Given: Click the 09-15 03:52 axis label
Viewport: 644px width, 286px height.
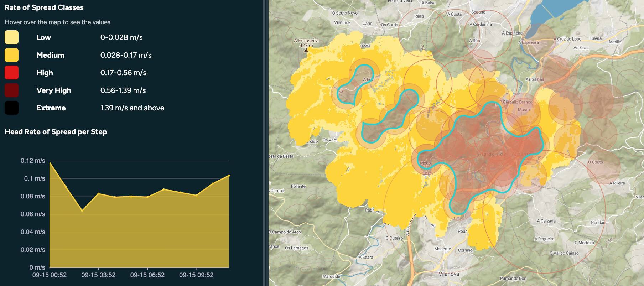Looking at the screenshot, I should tap(98, 275).
